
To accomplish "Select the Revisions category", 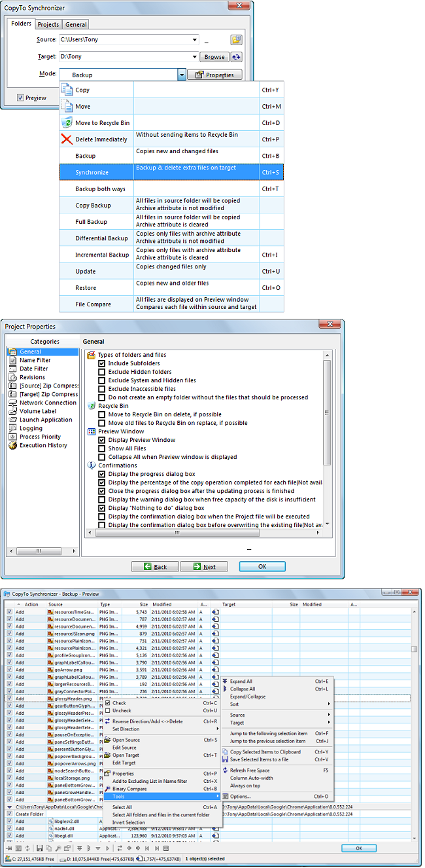I will click(x=32, y=377).
